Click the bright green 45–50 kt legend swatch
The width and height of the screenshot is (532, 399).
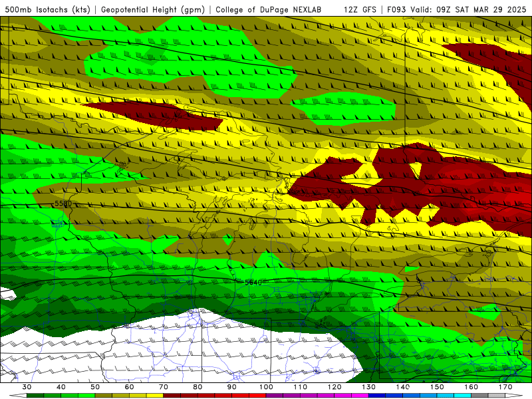(x=86, y=396)
